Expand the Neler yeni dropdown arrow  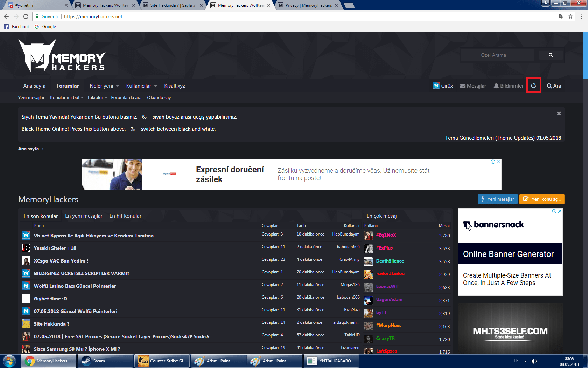118,86
